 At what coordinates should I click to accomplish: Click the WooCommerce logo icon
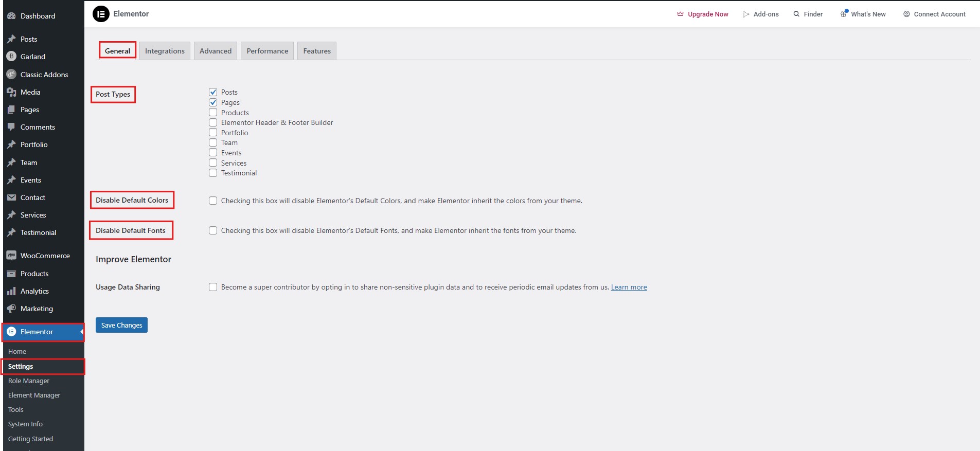11,256
